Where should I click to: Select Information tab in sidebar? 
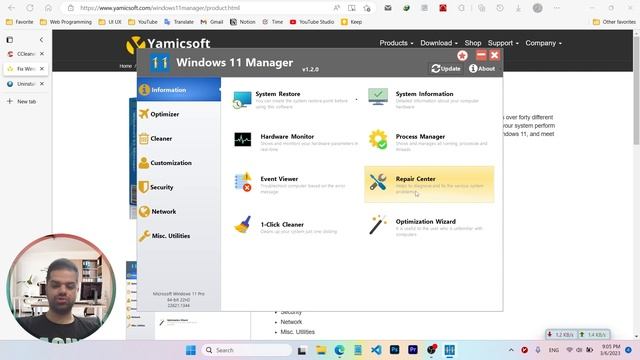pyautogui.click(x=179, y=90)
